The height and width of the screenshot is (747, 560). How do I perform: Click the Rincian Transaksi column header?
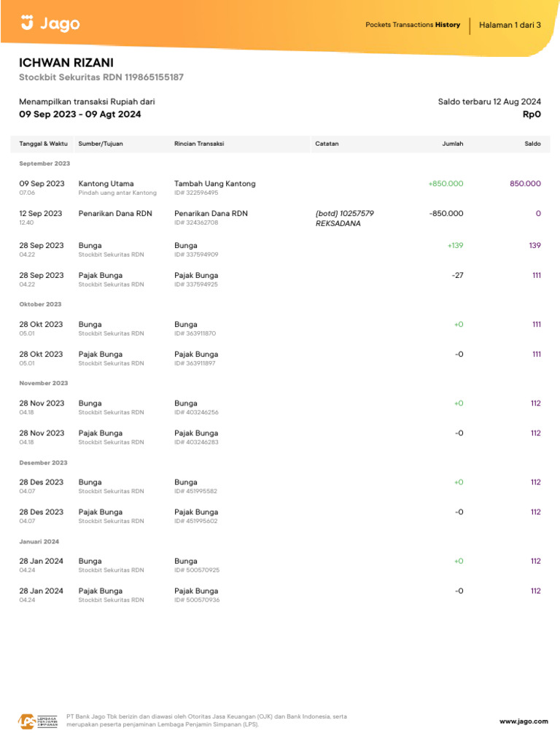199,144
